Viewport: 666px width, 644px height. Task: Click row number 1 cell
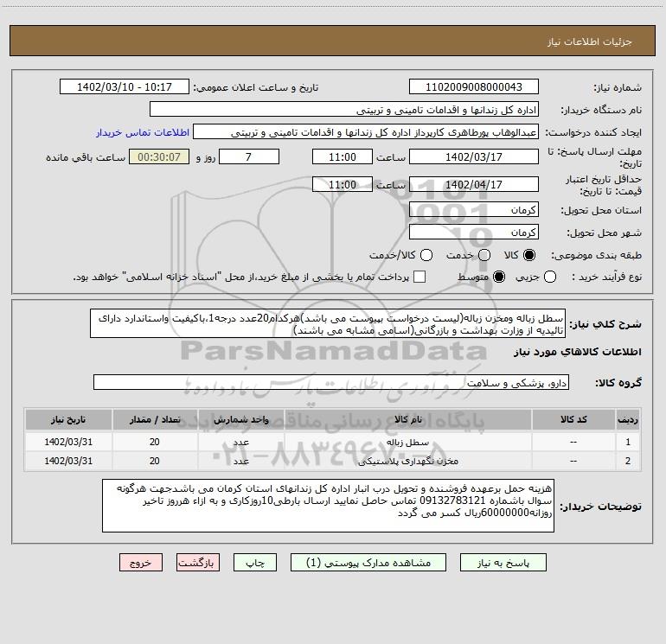coord(628,442)
